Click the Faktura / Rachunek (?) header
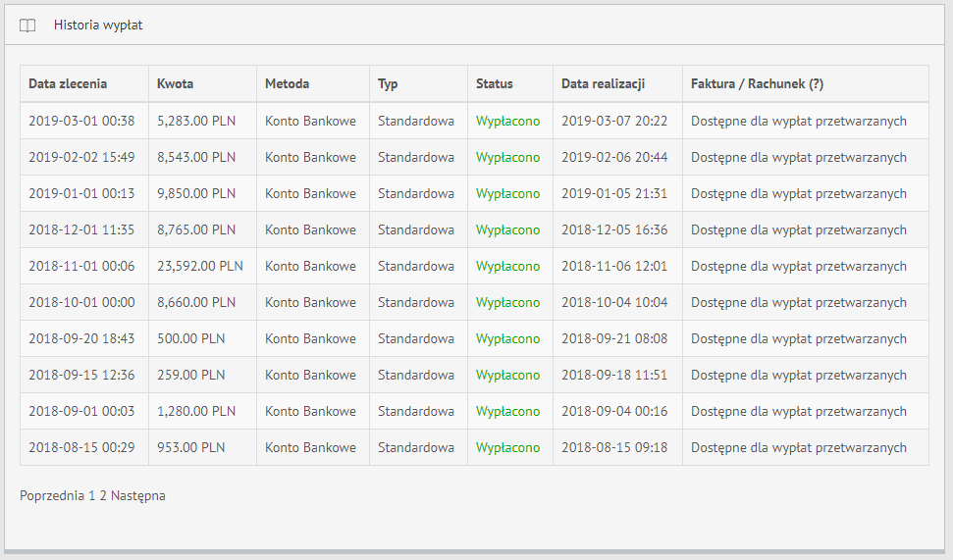Image resolution: width=953 pixels, height=560 pixels. (x=757, y=84)
